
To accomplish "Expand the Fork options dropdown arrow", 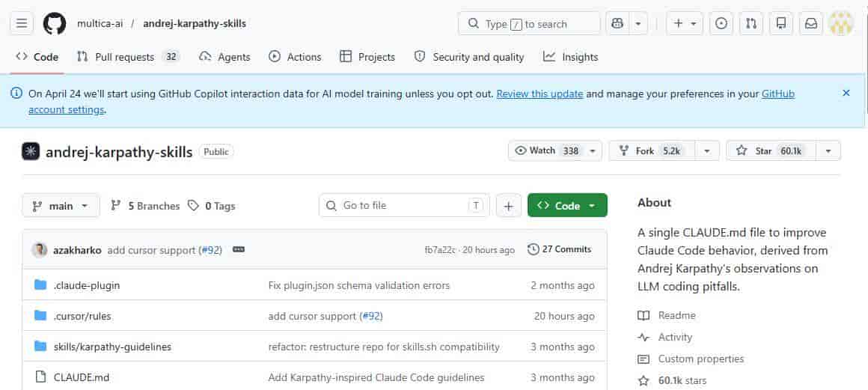I will click(x=706, y=150).
